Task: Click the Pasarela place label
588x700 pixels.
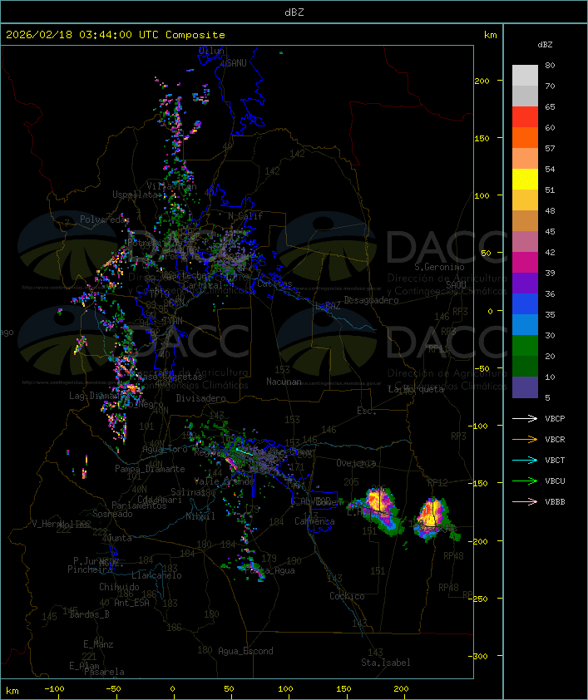Action: point(104,672)
